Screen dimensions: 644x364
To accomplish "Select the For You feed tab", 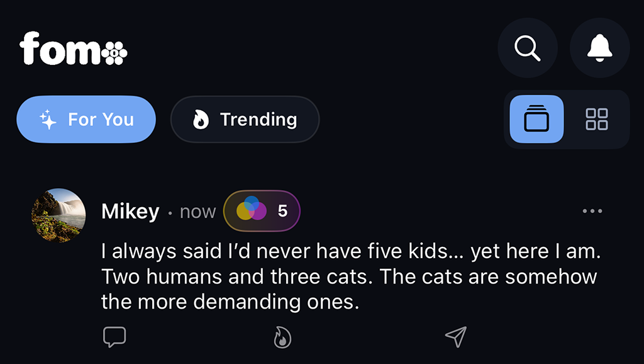I will pyautogui.click(x=86, y=120).
